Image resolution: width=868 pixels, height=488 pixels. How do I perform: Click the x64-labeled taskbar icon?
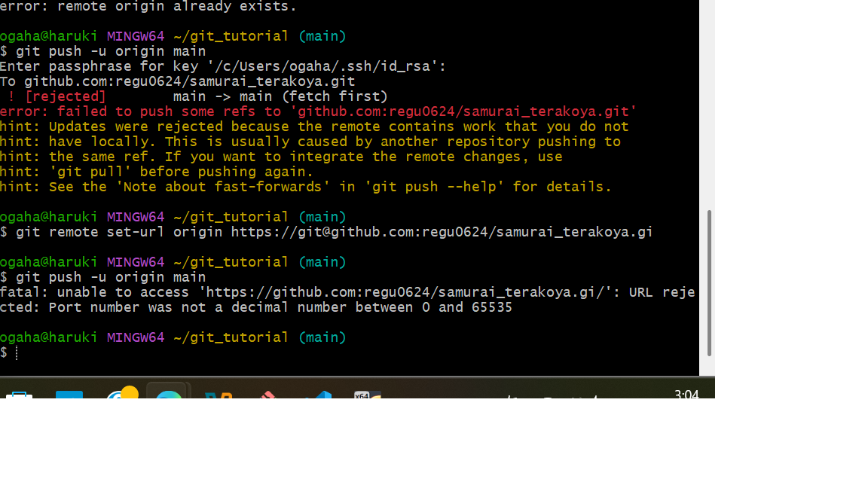coord(368,394)
